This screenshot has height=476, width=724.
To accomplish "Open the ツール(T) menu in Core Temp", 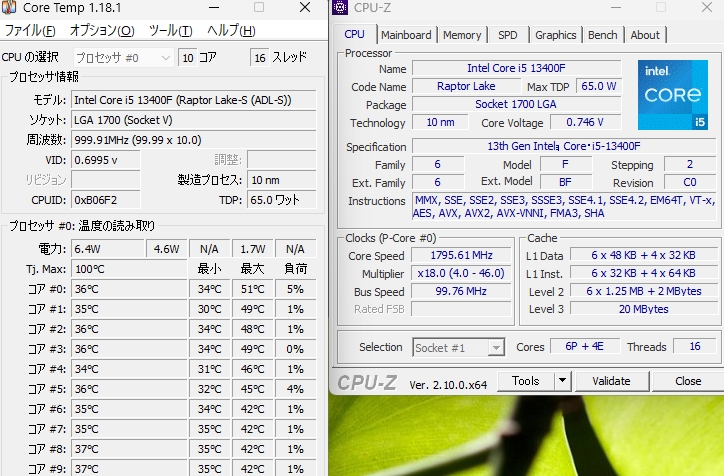I will [x=170, y=30].
